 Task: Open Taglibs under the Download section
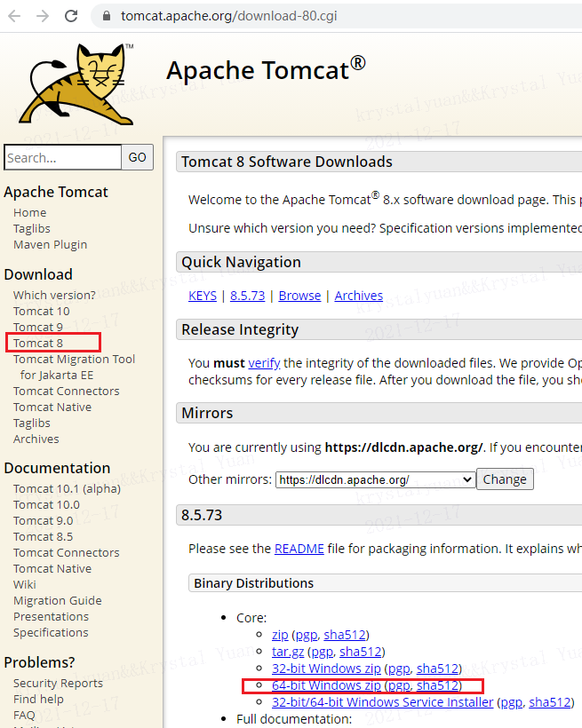32,423
